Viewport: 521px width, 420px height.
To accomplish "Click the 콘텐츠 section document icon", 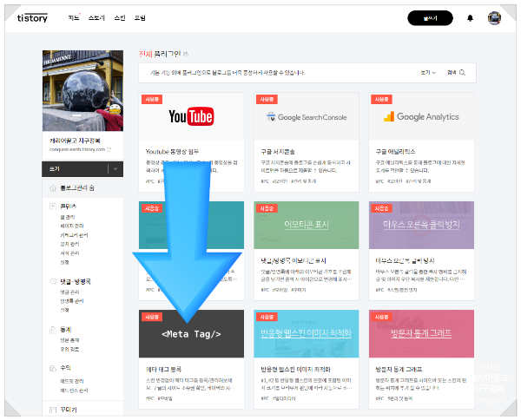I will pyautogui.click(x=52, y=207).
